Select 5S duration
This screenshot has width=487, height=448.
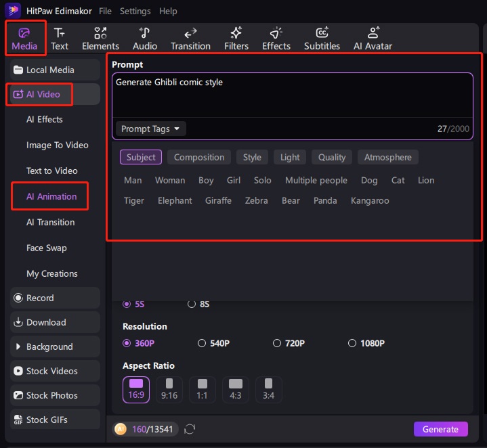(133, 304)
